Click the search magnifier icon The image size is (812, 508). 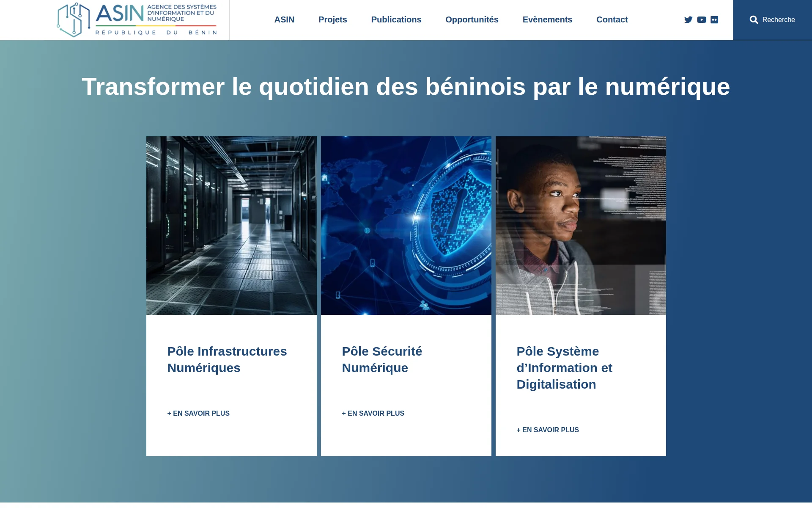point(754,20)
